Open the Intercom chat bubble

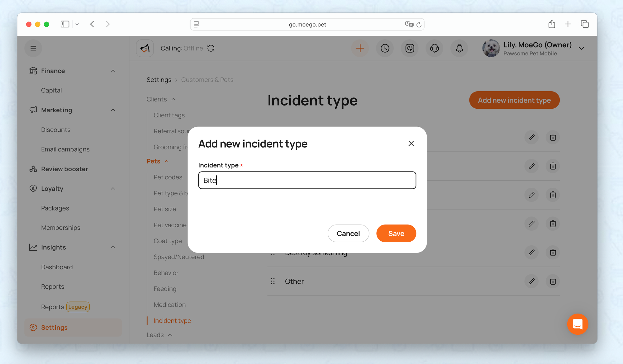(x=578, y=324)
